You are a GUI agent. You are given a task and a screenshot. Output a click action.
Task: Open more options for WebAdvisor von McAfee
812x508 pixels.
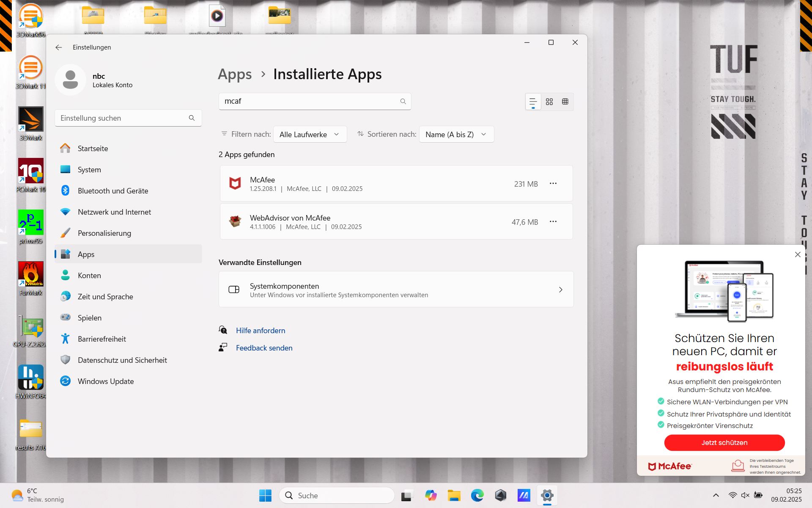(x=553, y=221)
